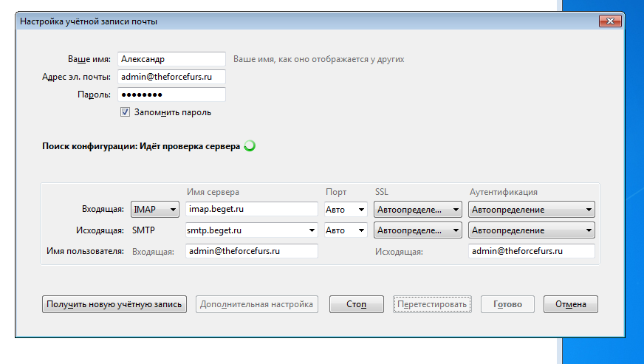
Task: Open the outgoing SSL dropdown
Action: tap(418, 230)
